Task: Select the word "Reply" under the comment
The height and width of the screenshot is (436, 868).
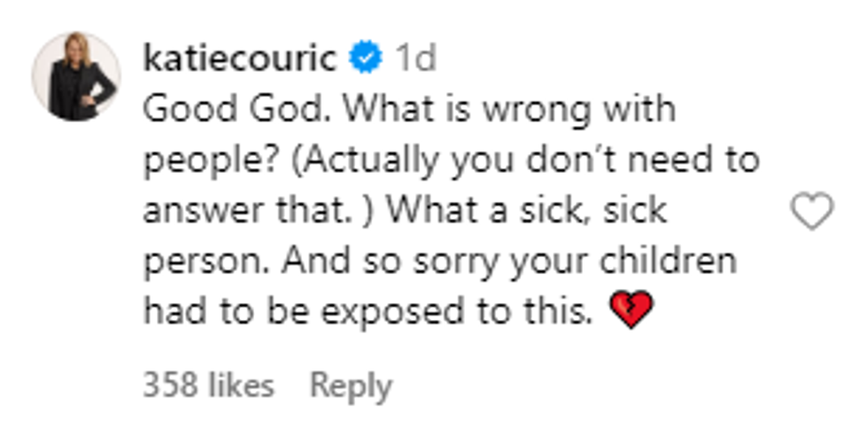Action: [350, 386]
